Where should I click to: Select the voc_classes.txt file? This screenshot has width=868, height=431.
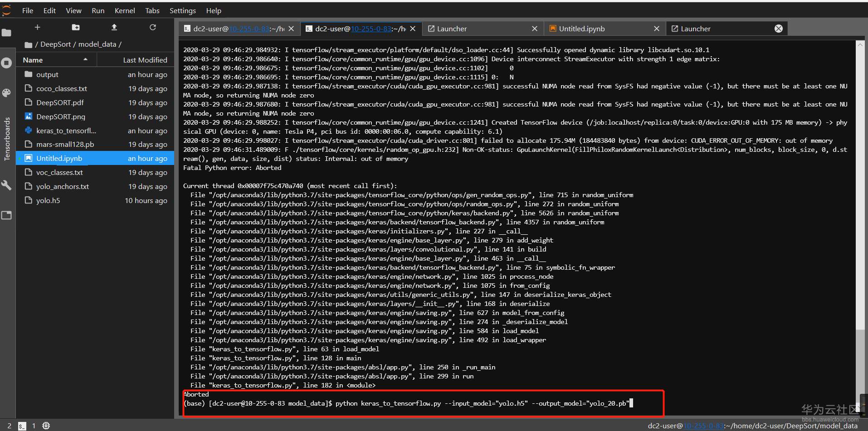(x=95, y=172)
